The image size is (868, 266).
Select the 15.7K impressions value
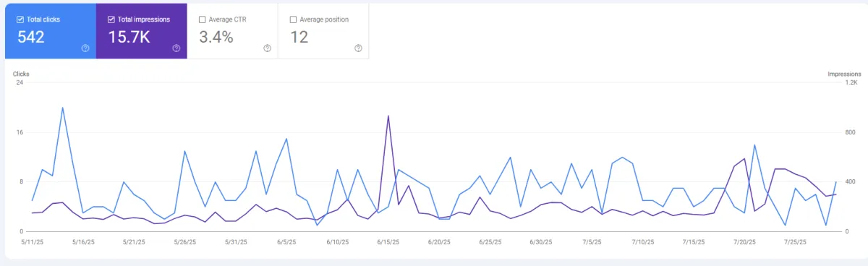point(129,38)
